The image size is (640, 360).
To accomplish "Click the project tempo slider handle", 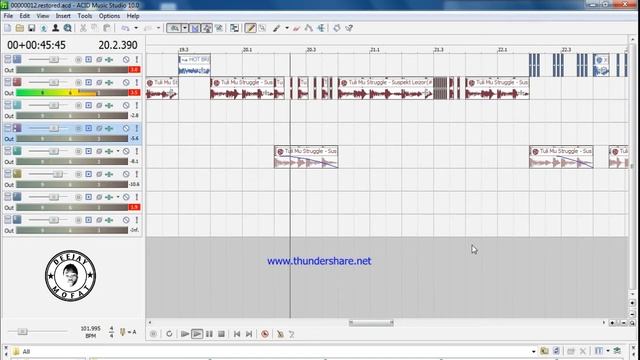I will [x=22, y=332].
